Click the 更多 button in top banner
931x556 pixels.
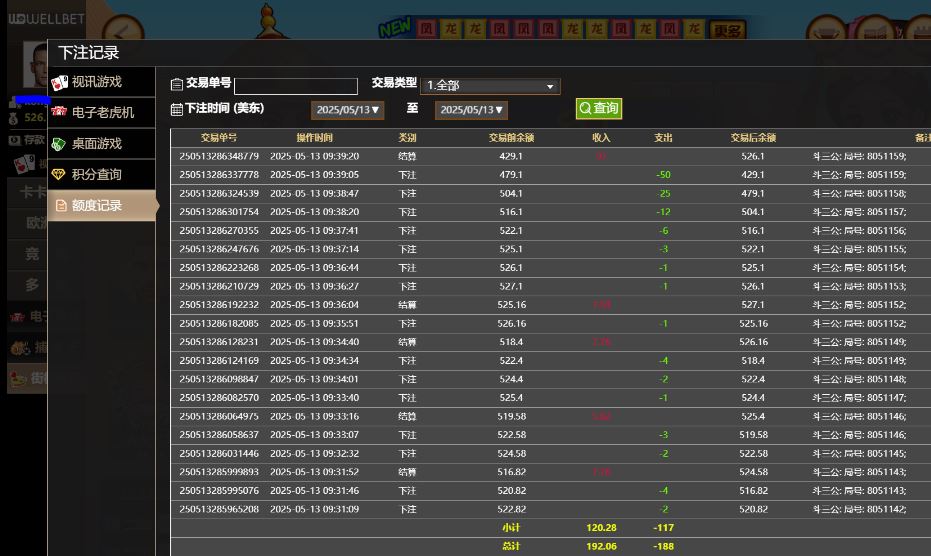pyautogui.click(x=728, y=31)
